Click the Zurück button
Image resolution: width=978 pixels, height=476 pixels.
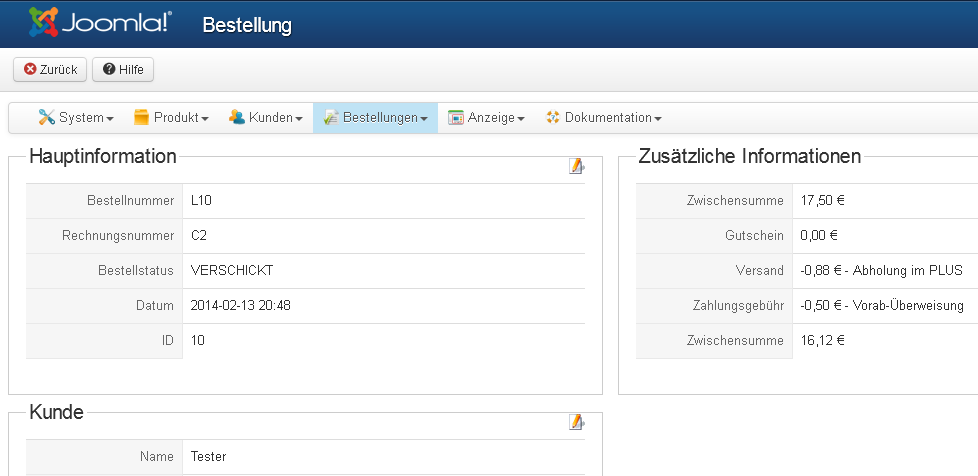(x=49, y=69)
